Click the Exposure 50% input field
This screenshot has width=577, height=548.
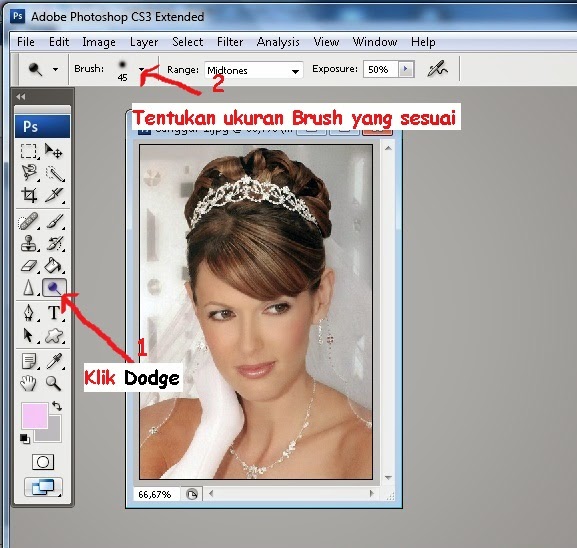point(380,69)
